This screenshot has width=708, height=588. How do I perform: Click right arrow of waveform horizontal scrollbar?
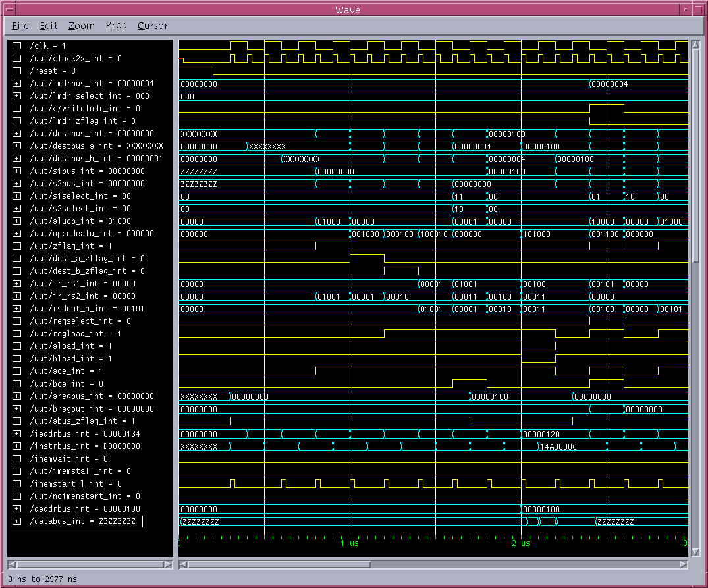point(685,564)
